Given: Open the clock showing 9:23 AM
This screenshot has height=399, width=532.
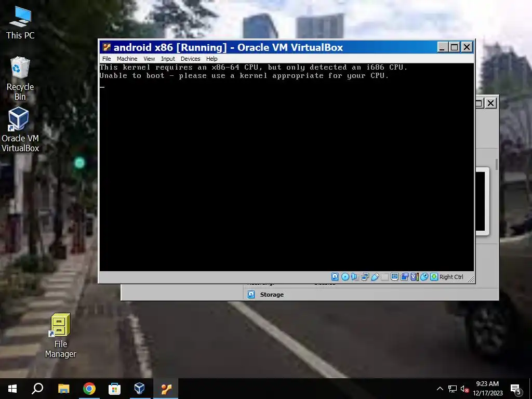Looking at the screenshot, I should click(x=487, y=389).
